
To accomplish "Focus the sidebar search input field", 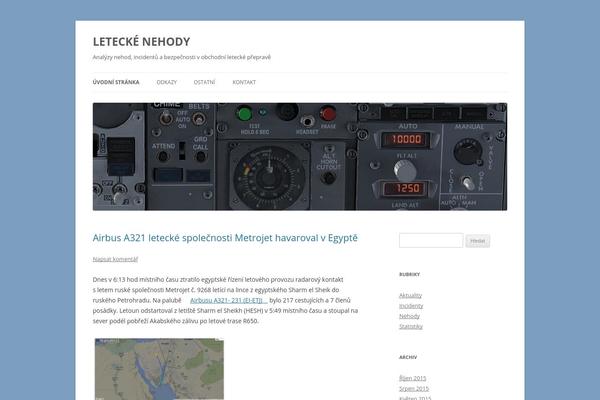I will tap(431, 240).
